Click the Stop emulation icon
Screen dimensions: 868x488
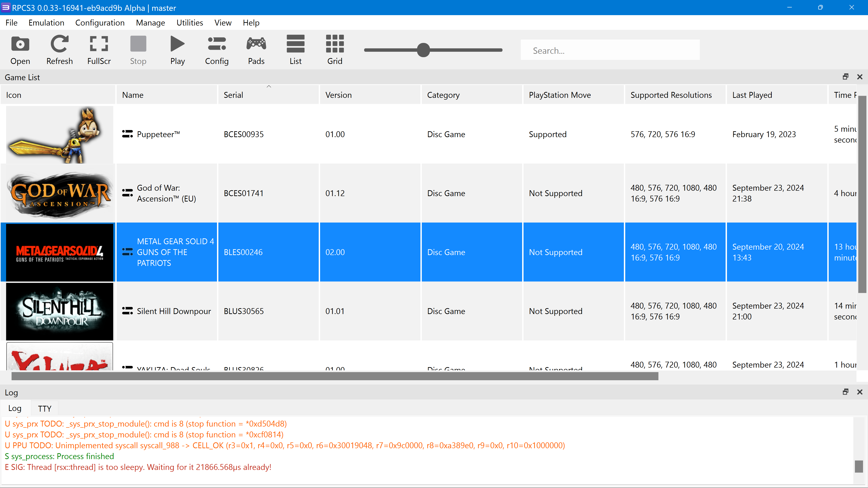click(138, 50)
